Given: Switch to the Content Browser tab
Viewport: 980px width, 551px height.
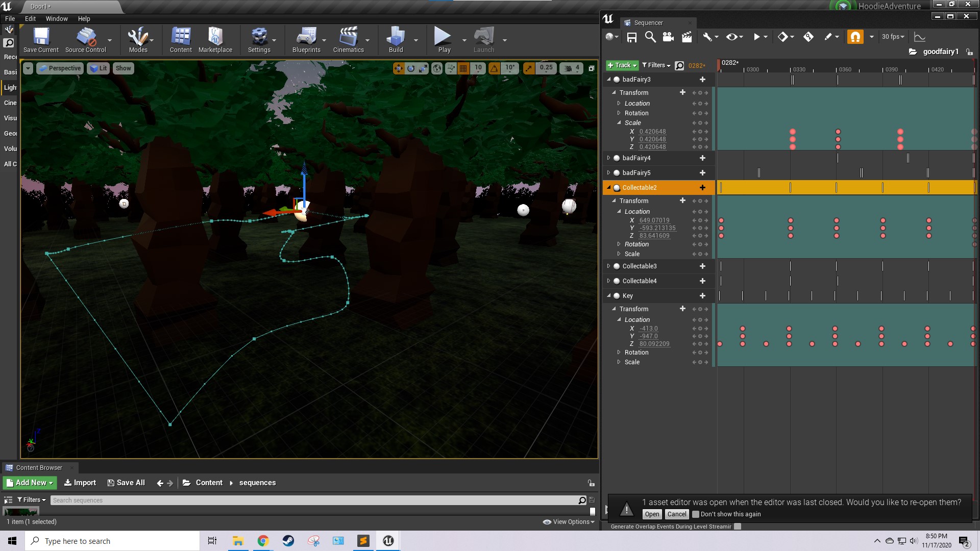Looking at the screenshot, I should pyautogui.click(x=39, y=467).
